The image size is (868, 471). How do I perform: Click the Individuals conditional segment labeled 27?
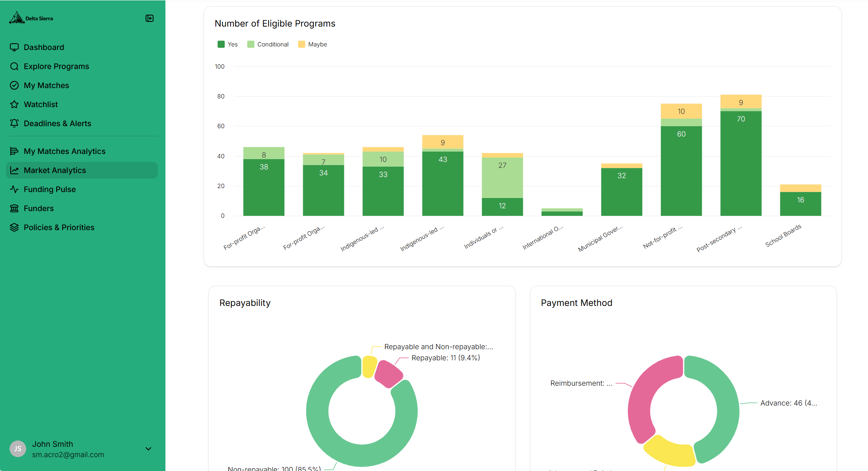tap(502, 177)
